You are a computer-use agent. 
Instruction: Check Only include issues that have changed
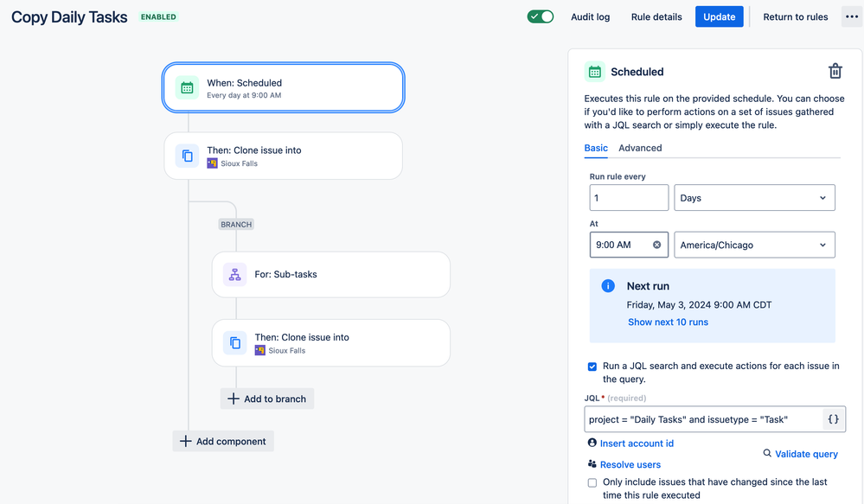592,482
